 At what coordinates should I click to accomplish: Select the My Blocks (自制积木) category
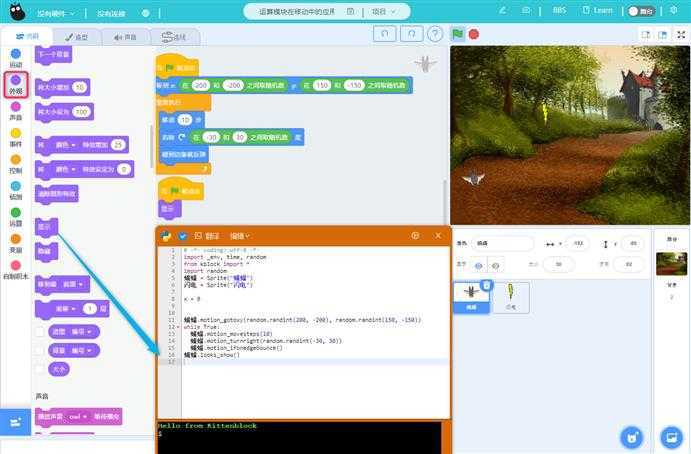pyautogui.click(x=16, y=265)
